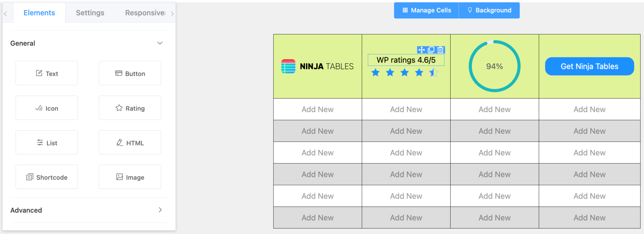Add a Rating element

(x=130, y=108)
